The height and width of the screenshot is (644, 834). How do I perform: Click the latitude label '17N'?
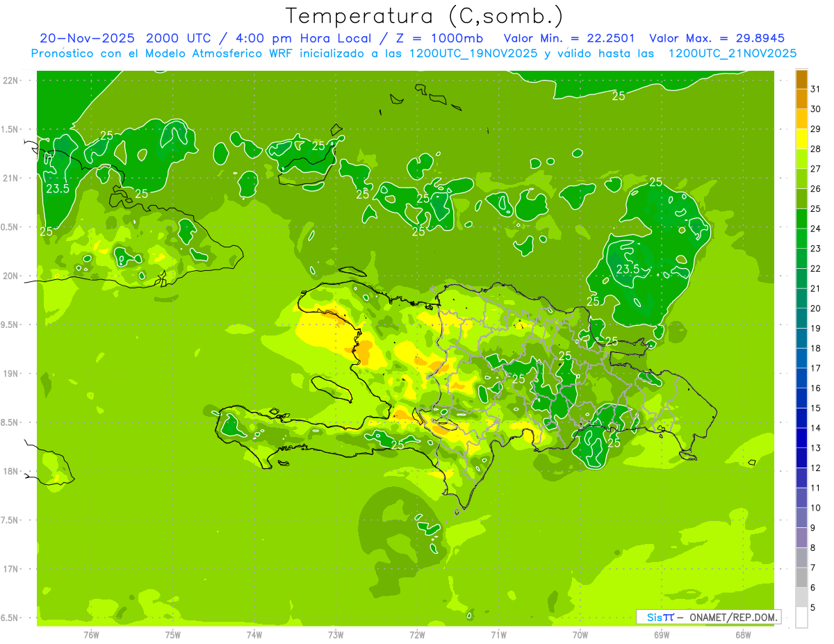pyautogui.click(x=10, y=569)
